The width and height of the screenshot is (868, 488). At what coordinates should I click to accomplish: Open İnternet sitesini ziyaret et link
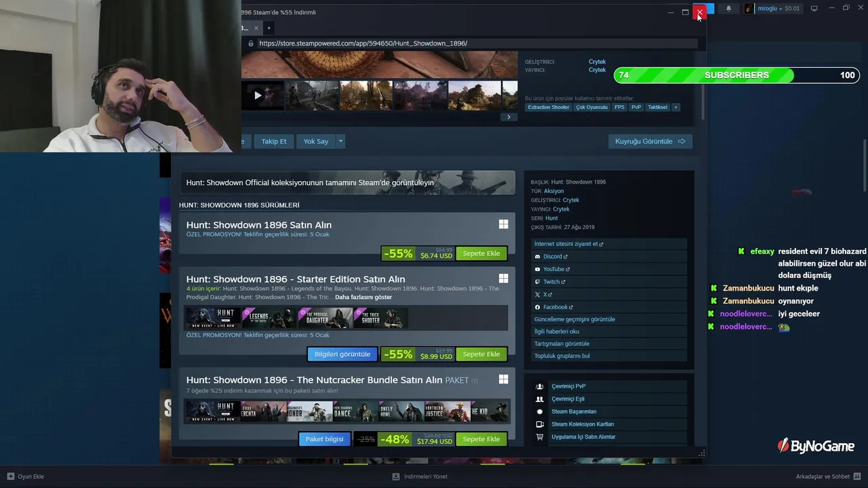(568, 244)
